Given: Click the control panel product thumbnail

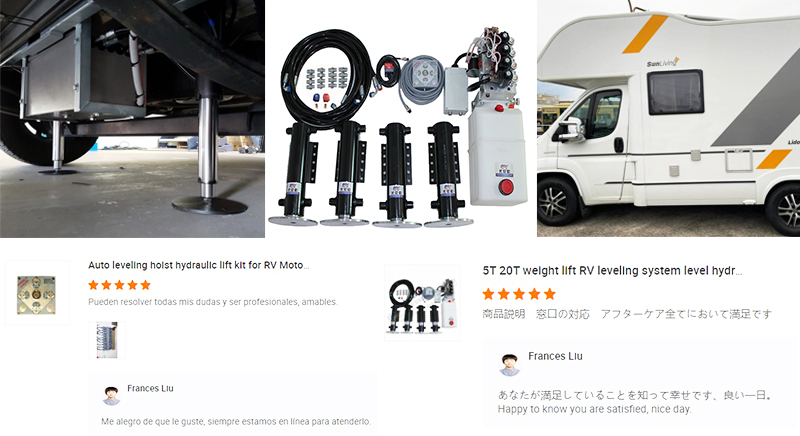Looking at the screenshot, I should [x=37, y=293].
